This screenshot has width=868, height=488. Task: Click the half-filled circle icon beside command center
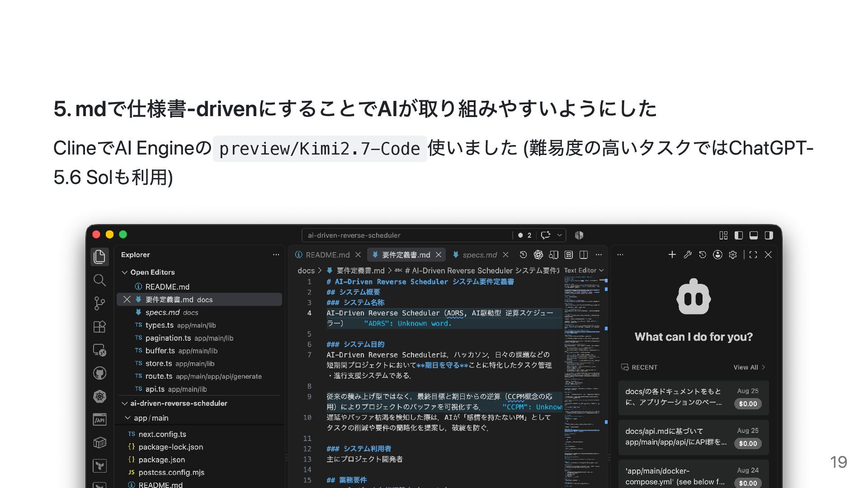click(x=579, y=235)
